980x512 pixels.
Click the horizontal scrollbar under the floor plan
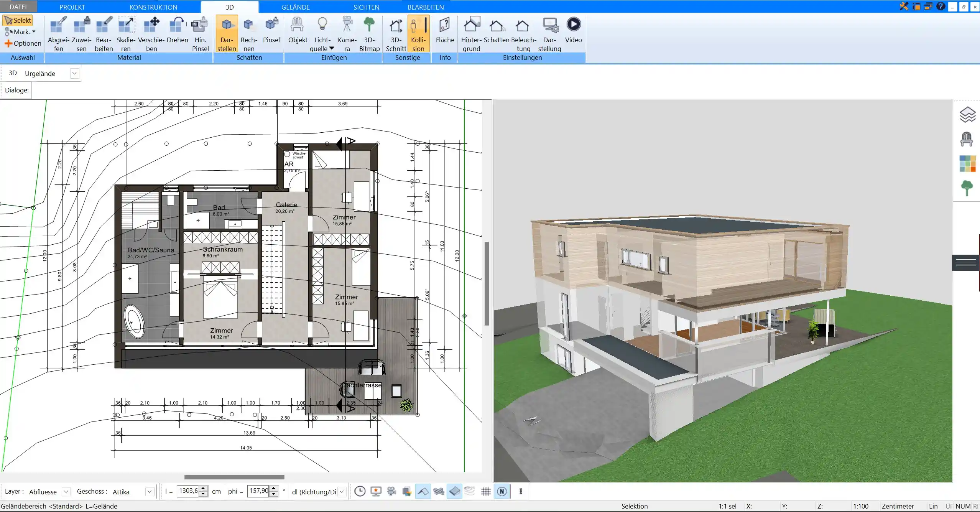point(234,477)
